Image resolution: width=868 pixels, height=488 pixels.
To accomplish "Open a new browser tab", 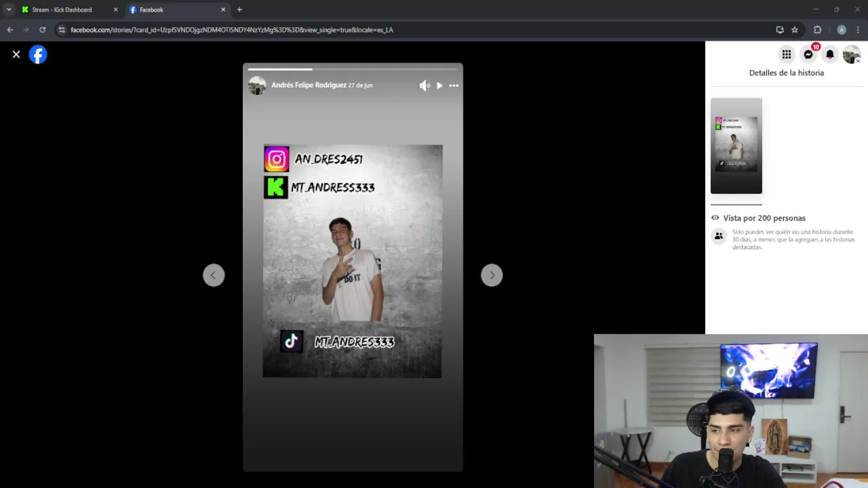I will pos(239,9).
